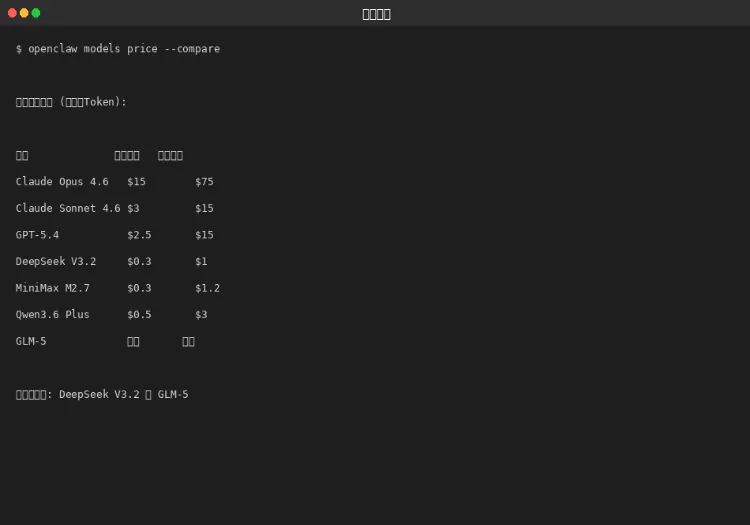Click the 'Qwen3.6 Plus' model name

click(53, 315)
